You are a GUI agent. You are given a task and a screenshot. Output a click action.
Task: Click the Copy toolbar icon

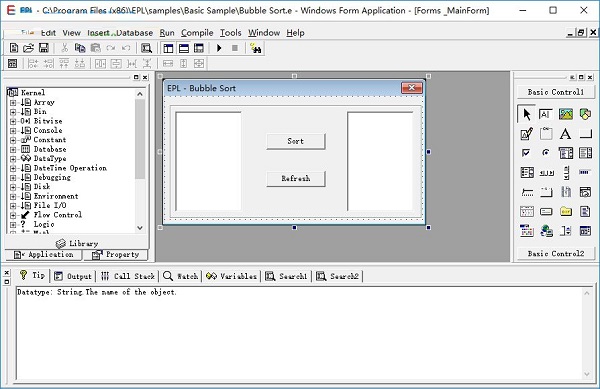point(80,48)
